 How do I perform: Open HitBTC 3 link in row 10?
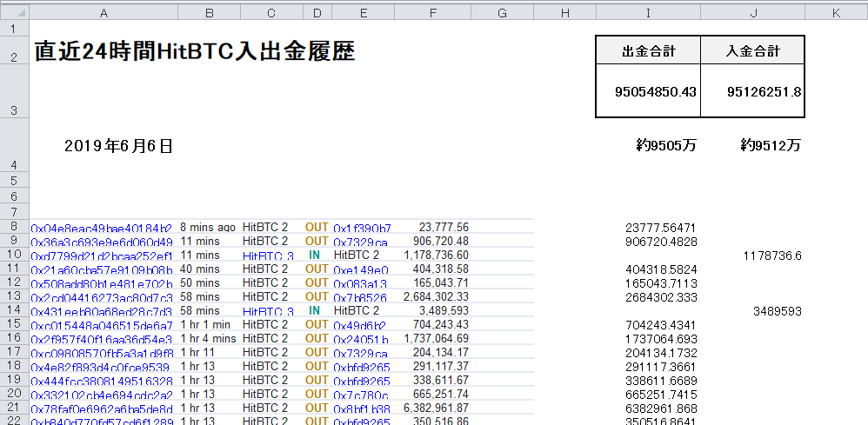(x=268, y=256)
